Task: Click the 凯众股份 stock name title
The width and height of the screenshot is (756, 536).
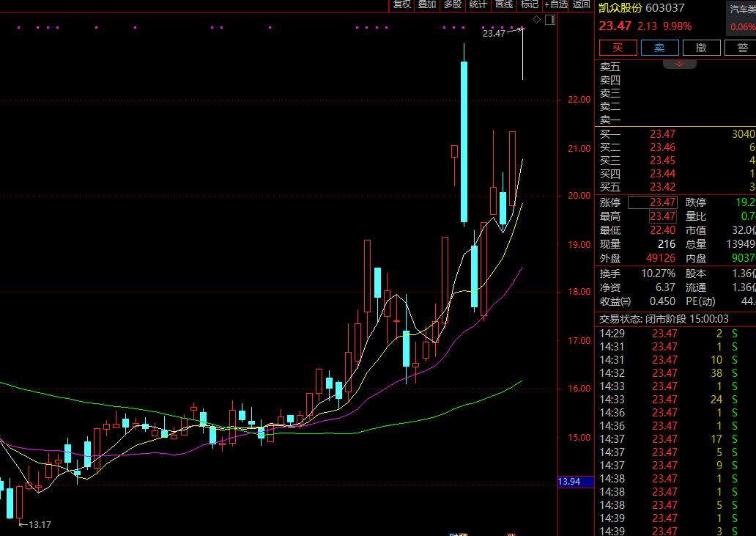Action: [x=620, y=8]
